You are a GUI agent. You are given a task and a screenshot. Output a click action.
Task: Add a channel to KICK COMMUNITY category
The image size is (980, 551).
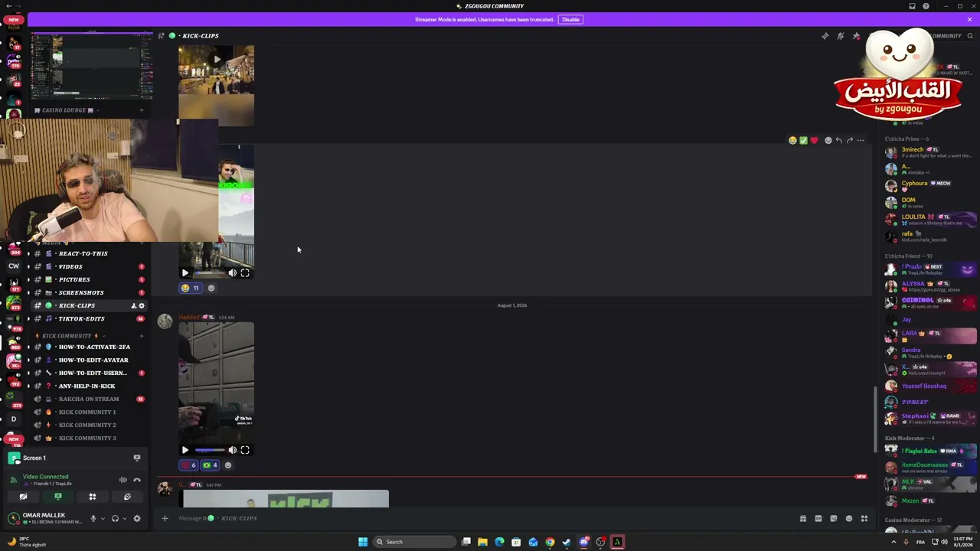point(141,335)
